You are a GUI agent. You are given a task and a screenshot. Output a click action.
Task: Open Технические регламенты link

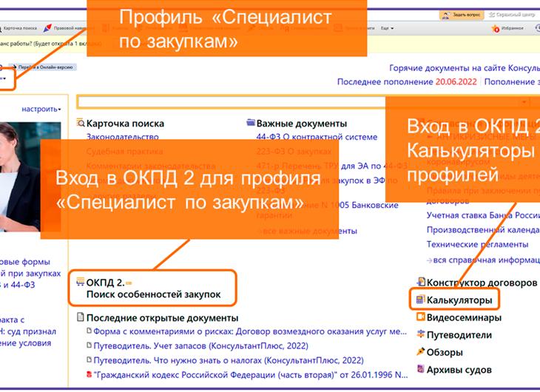click(x=477, y=244)
